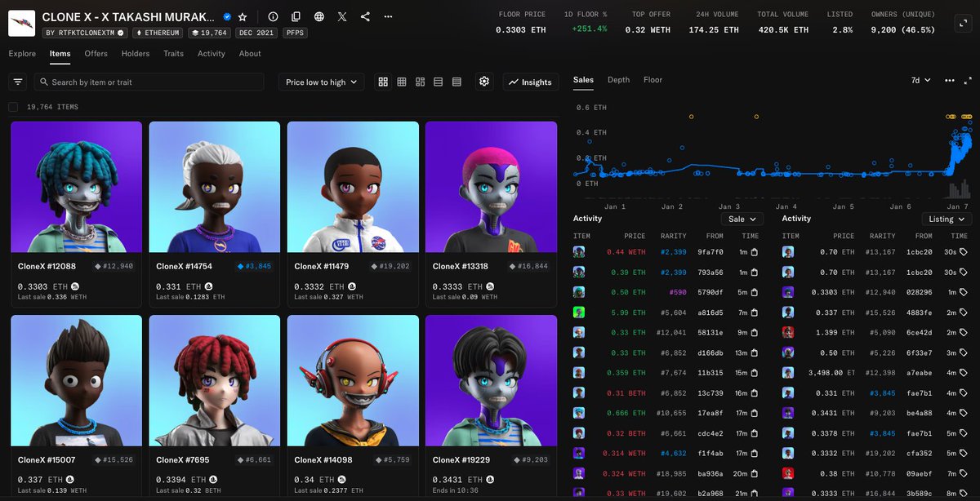Screen dimensions: 980x501
Task: Select the Items tab
Action: pos(60,54)
